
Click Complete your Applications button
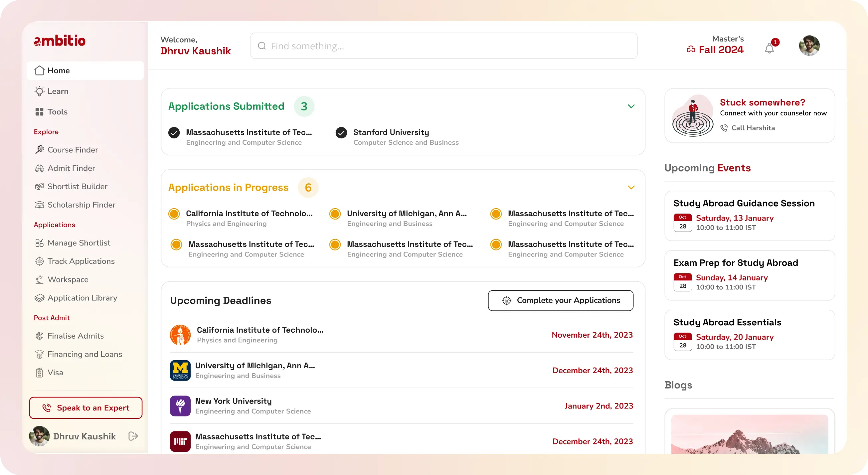(560, 300)
